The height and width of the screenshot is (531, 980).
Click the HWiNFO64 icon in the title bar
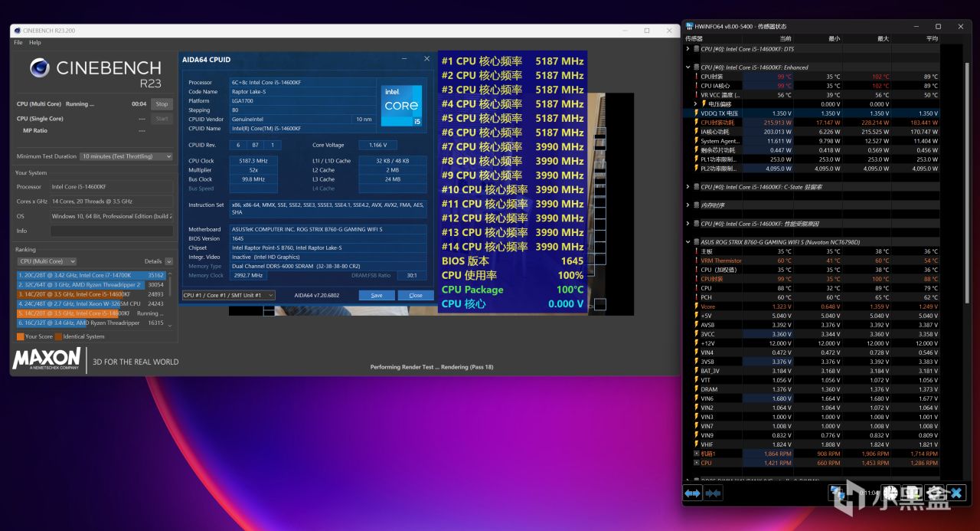(691, 25)
